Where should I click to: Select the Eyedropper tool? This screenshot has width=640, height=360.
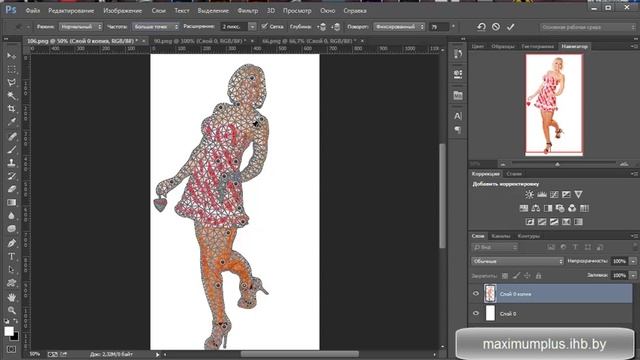point(11,122)
